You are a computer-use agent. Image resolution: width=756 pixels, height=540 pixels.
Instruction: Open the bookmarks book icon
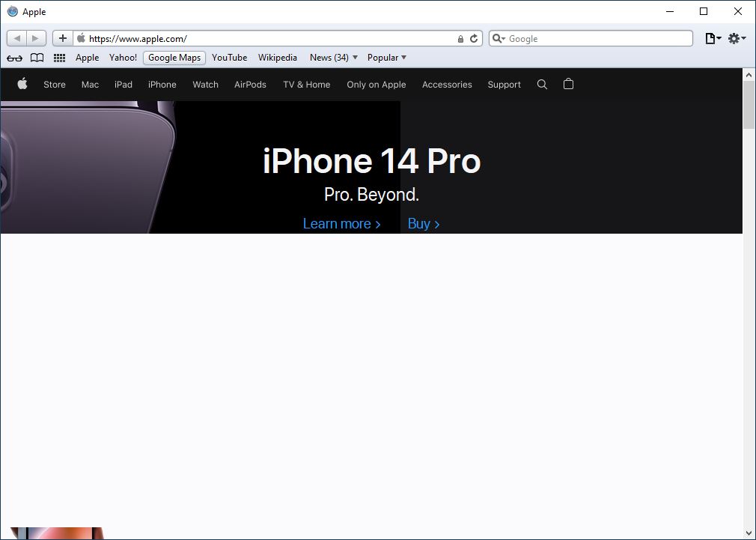coord(37,58)
